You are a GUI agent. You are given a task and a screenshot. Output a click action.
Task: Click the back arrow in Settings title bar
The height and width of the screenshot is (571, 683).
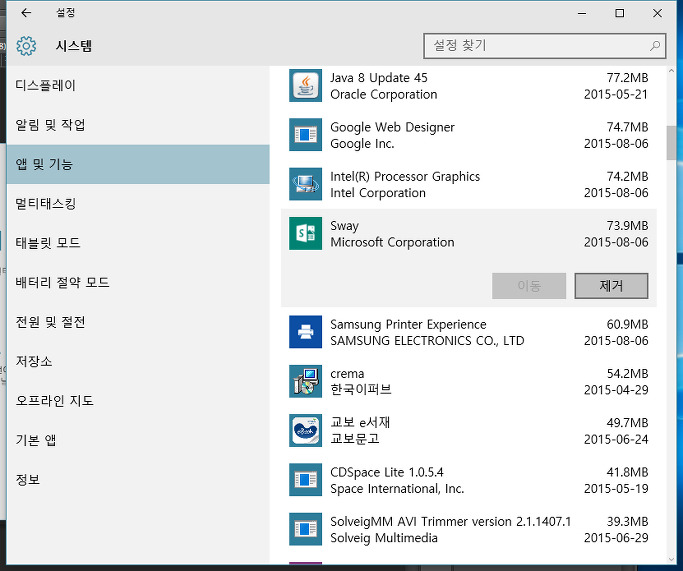26,13
